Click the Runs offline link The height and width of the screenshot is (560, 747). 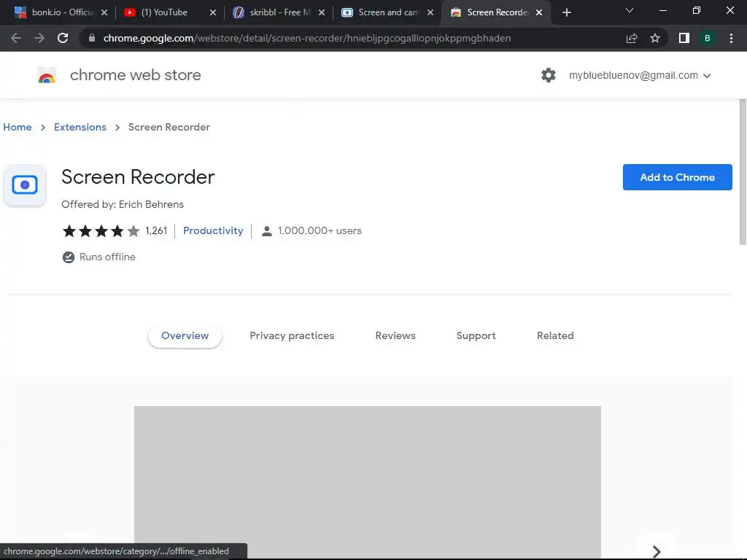[x=107, y=257]
